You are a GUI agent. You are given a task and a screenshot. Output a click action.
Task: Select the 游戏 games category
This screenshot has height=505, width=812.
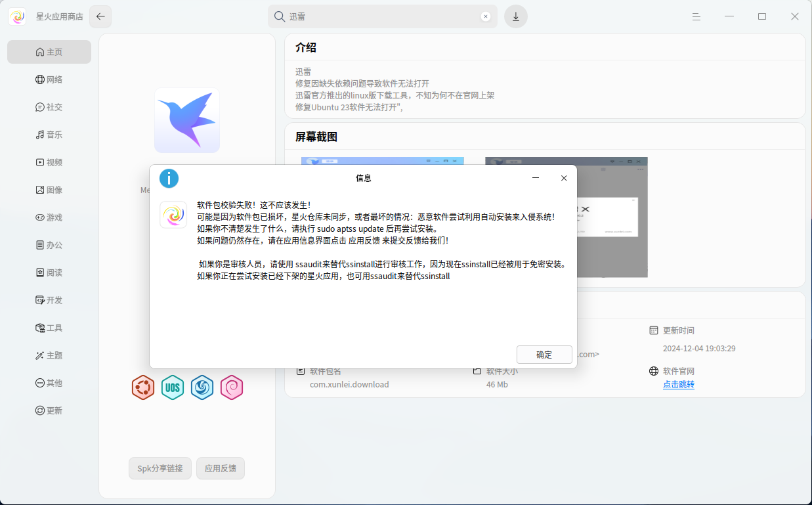tap(49, 217)
